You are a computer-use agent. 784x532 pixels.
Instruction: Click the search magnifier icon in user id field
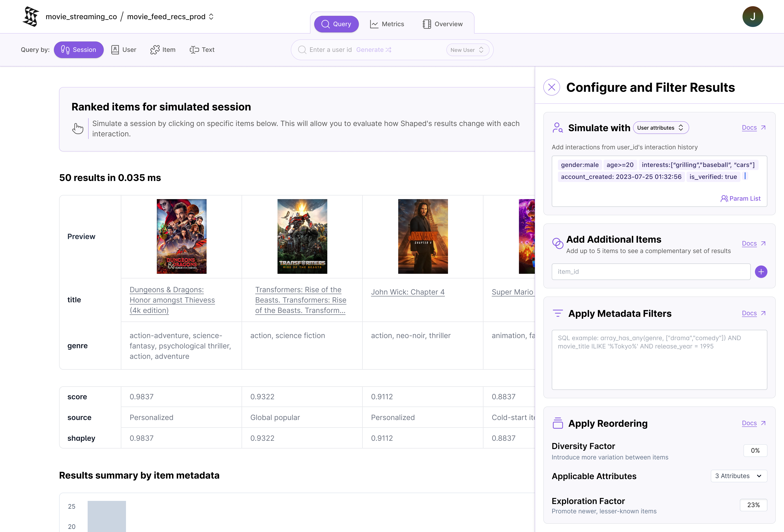tap(302, 50)
